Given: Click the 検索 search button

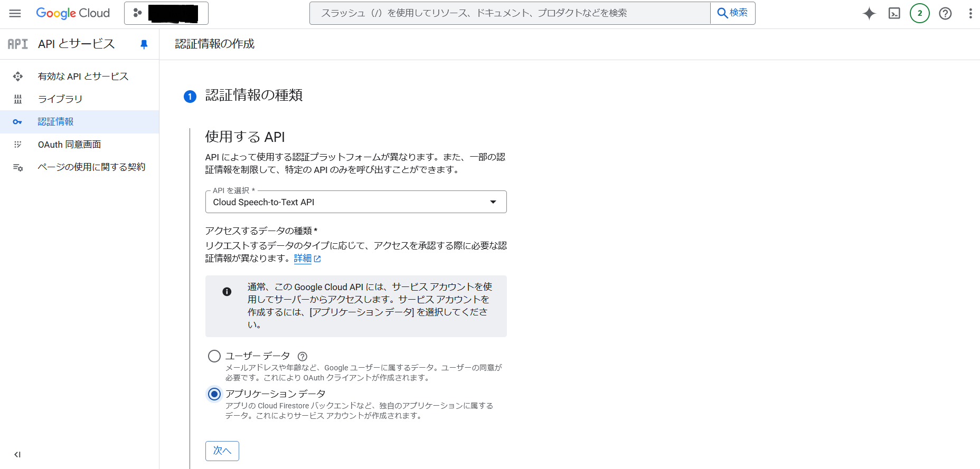Looking at the screenshot, I should [x=732, y=13].
